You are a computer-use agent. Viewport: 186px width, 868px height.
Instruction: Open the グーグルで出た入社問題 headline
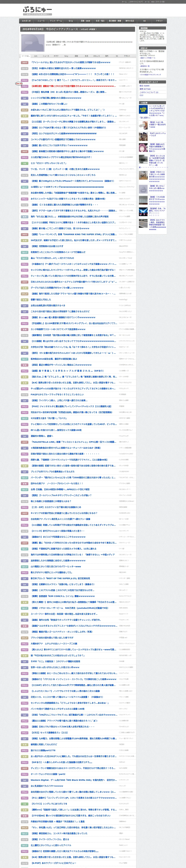(57, 288)
